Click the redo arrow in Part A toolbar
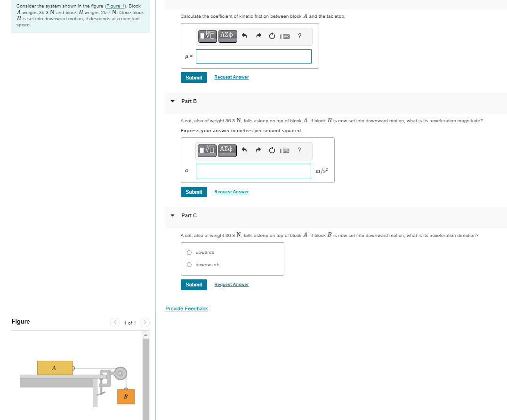Viewport: 507px width, 420px height. pos(258,36)
